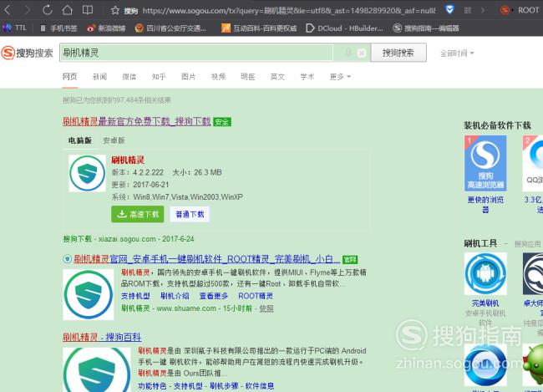Click the 官网 verified badge icon before 刷机精灵官网
The width and height of the screenshot is (543, 392).
coord(67,259)
